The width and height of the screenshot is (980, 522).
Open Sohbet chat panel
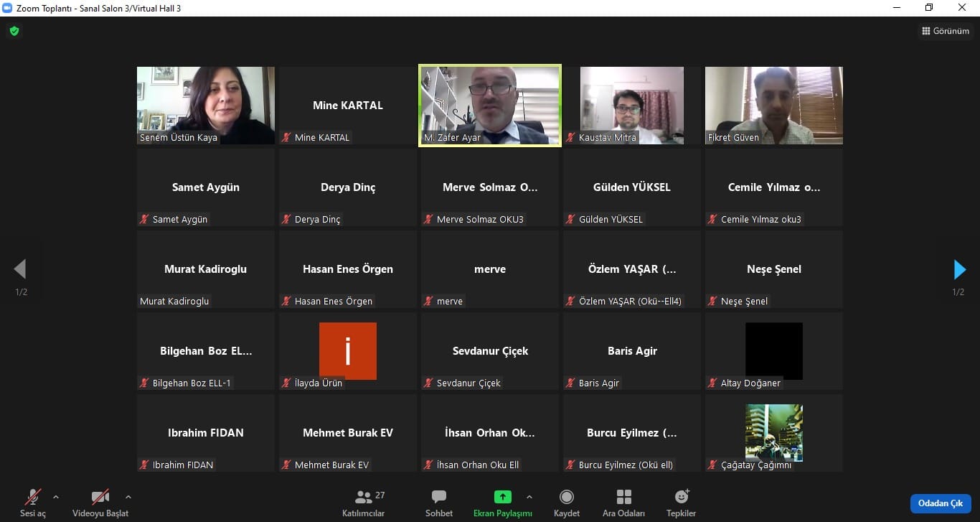[x=439, y=502]
